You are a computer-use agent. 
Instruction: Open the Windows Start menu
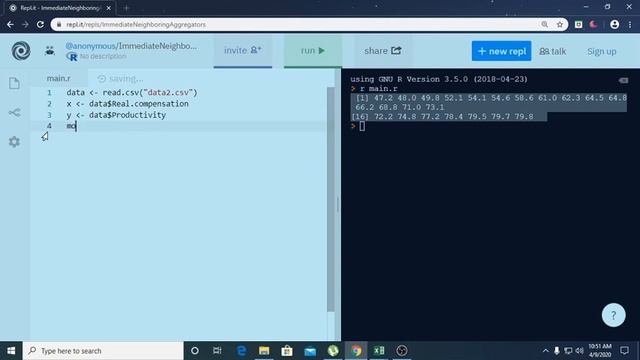coord(11,351)
